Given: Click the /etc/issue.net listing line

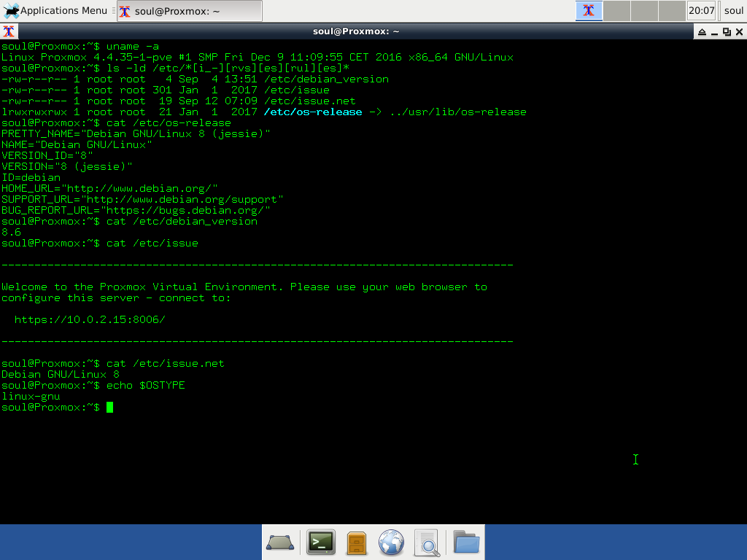Looking at the screenshot, I should (x=179, y=101).
